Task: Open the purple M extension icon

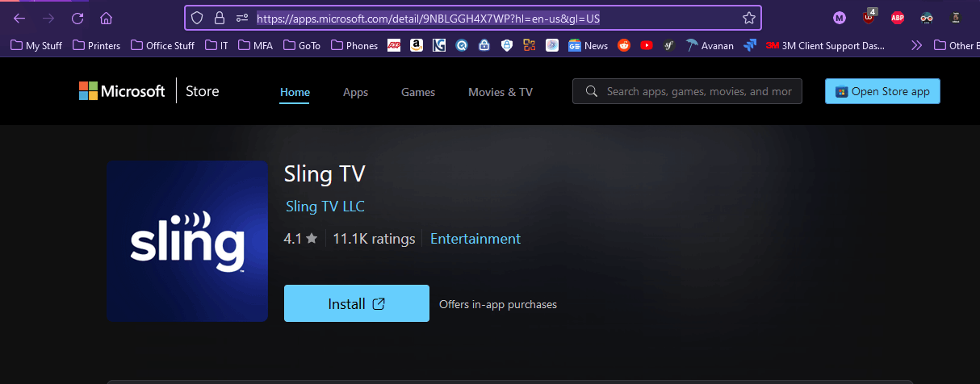Action: pyautogui.click(x=840, y=18)
